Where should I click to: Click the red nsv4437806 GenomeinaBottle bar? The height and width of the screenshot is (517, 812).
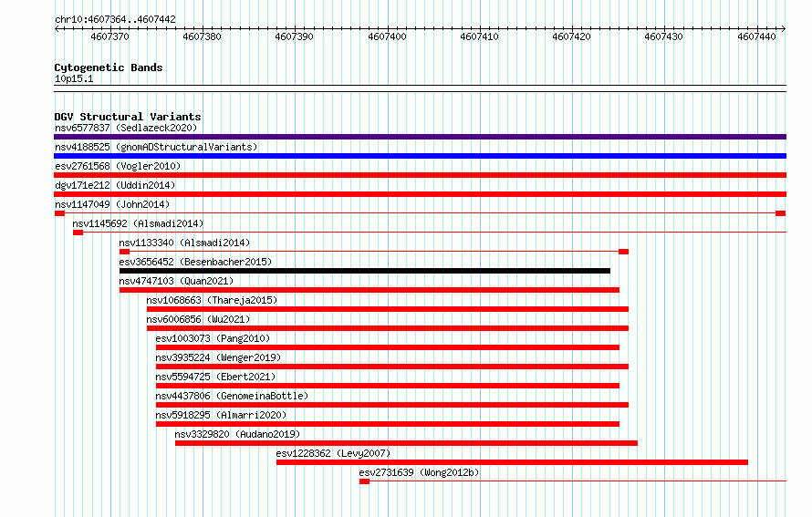[x=392, y=405]
